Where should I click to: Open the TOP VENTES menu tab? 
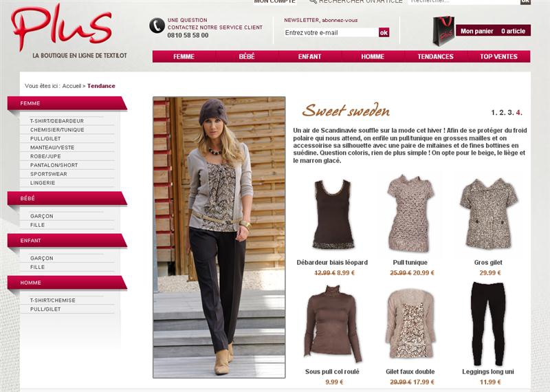click(498, 56)
